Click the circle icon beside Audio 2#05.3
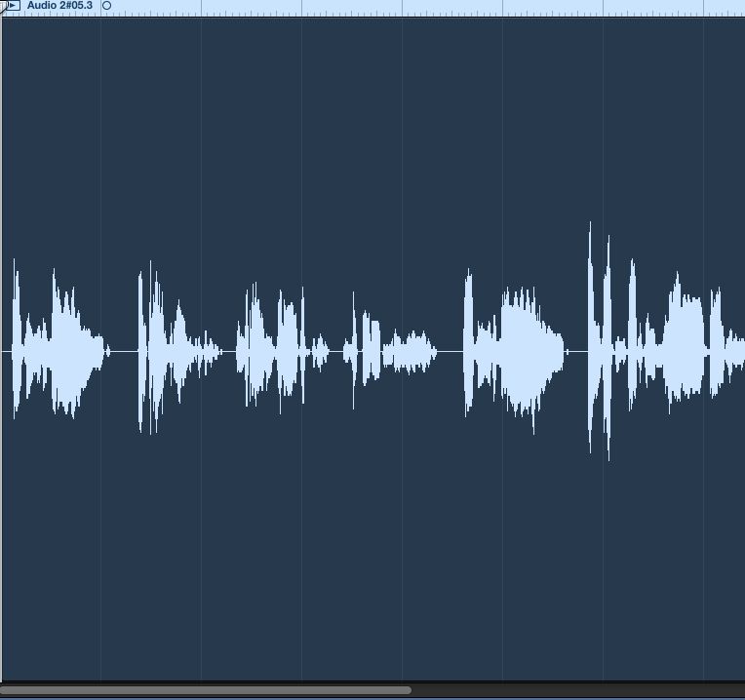This screenshot has width=745, height=700. click(107, 6)
